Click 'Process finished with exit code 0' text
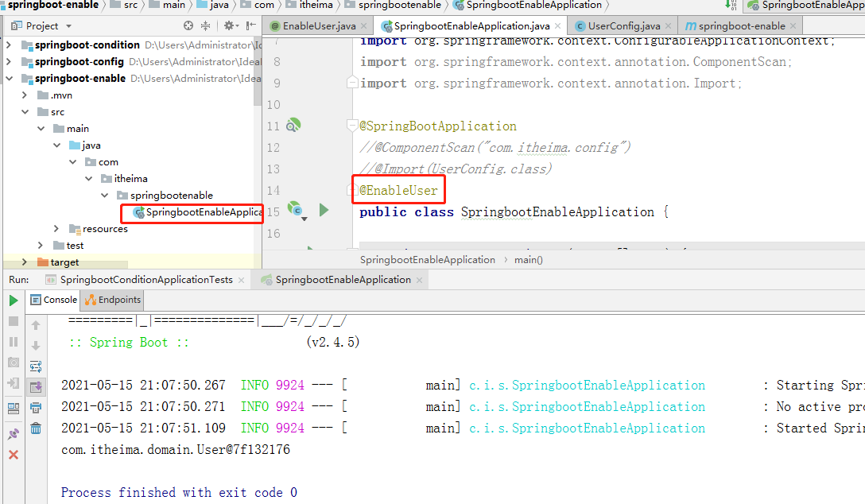This screenshot has height=504, width=865. pyautogui.click(x=179, y=492)
